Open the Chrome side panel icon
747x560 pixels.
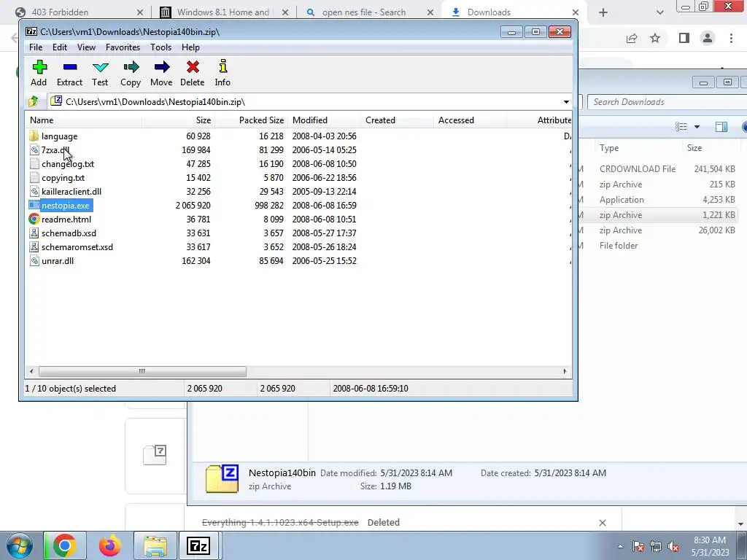coord(684,38)
